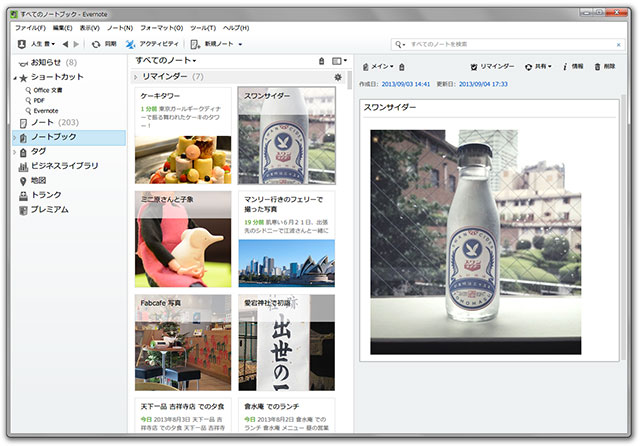Click the ノートブック notebook icon
The width and height of the screenshot is (640, 446).
coord(23,138)
